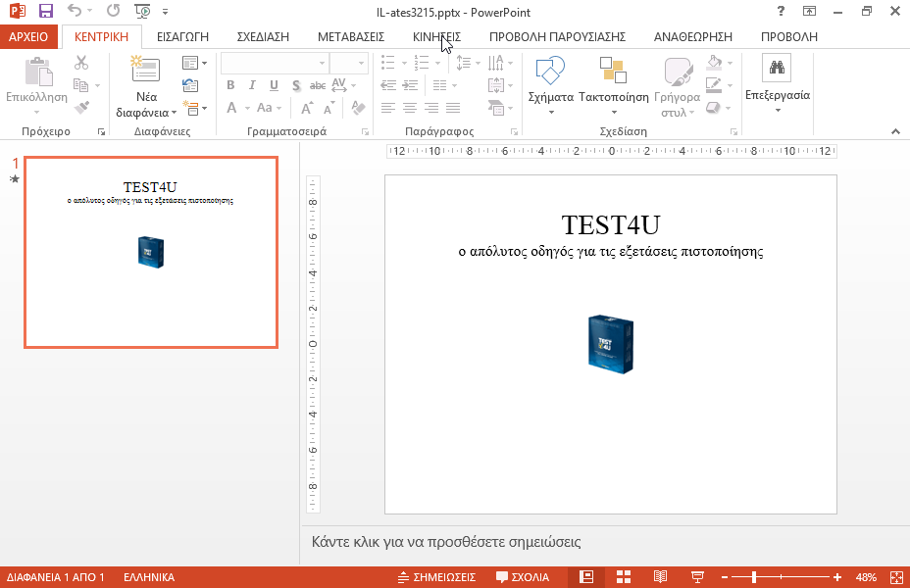910x588 pixels.
Task: Fit slide to current window
Action: coord(896,577)
